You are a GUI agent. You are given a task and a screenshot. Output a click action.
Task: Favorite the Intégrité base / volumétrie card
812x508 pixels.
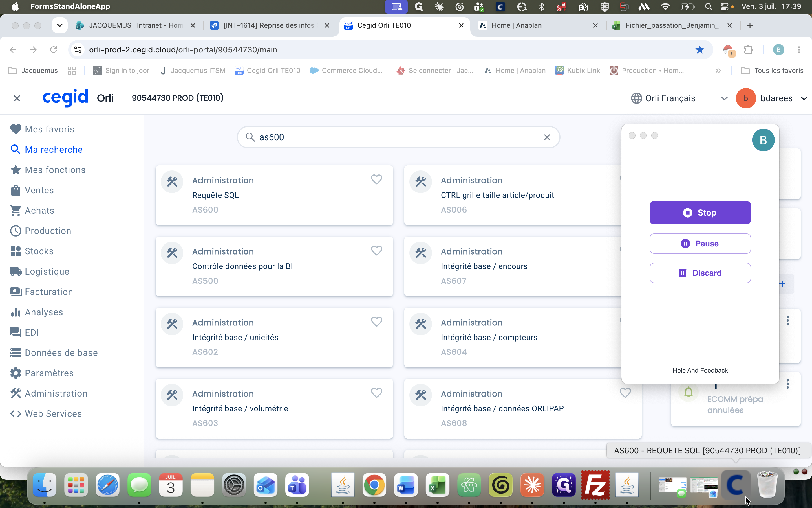click(x=376, y=393)
